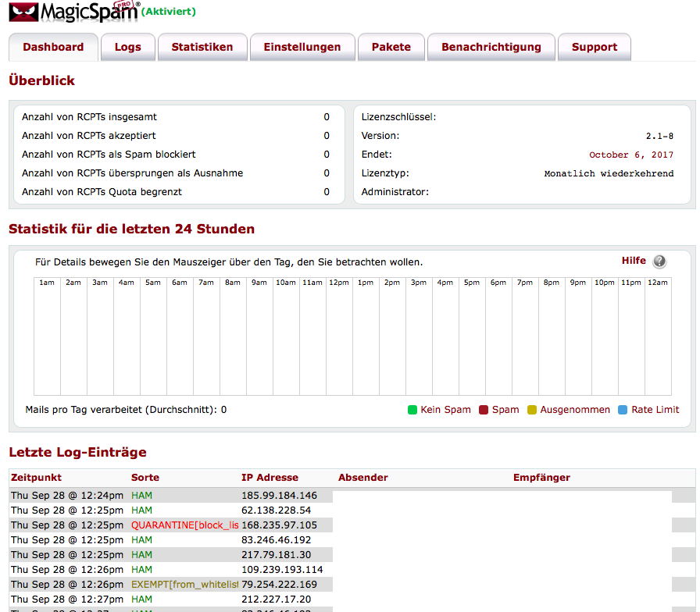Click the blue Rate Limit legend swatch
Image resolution: width=700 pixels, height=612 pixels.
tap(623, 410)
